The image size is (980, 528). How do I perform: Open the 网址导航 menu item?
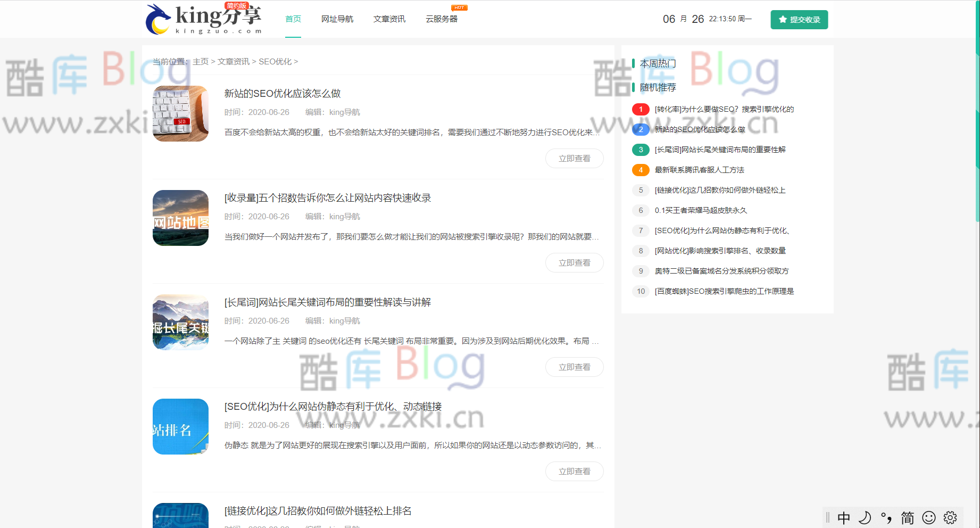(337, 19)
